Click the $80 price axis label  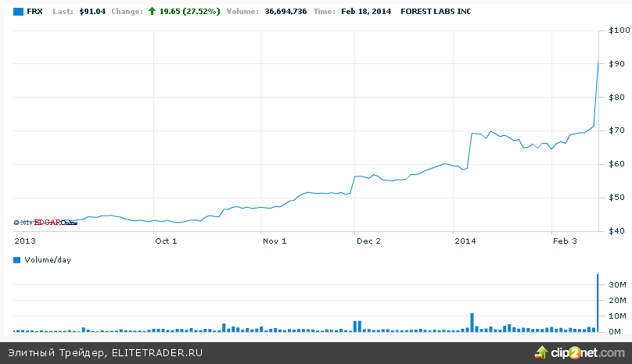(x=616, y=97)
